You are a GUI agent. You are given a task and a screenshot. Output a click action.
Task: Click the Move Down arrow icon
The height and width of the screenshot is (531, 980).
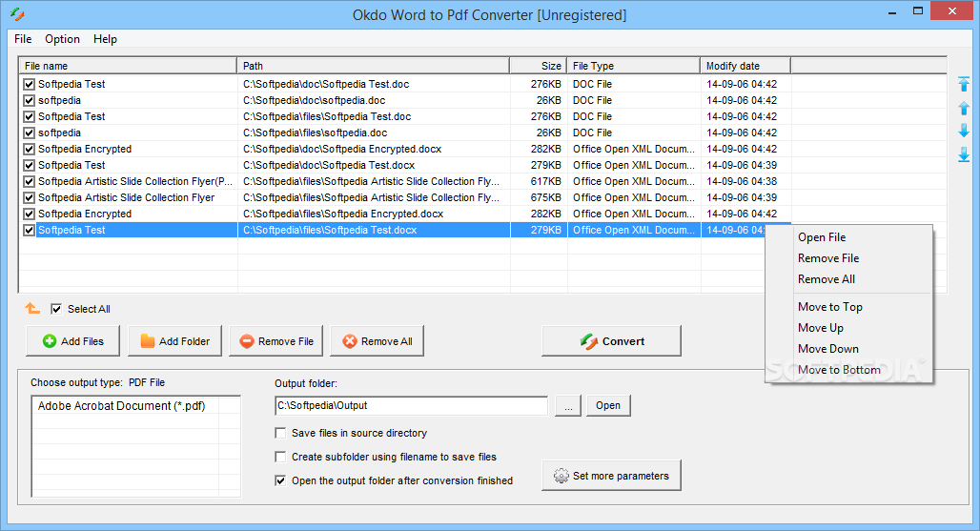[964, 131]
